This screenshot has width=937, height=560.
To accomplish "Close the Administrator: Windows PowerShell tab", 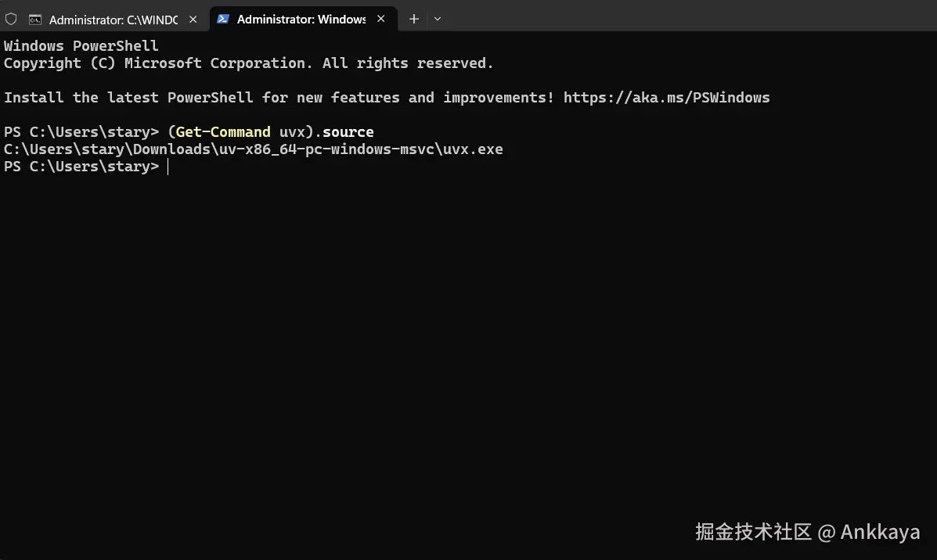I will point(381,20).
